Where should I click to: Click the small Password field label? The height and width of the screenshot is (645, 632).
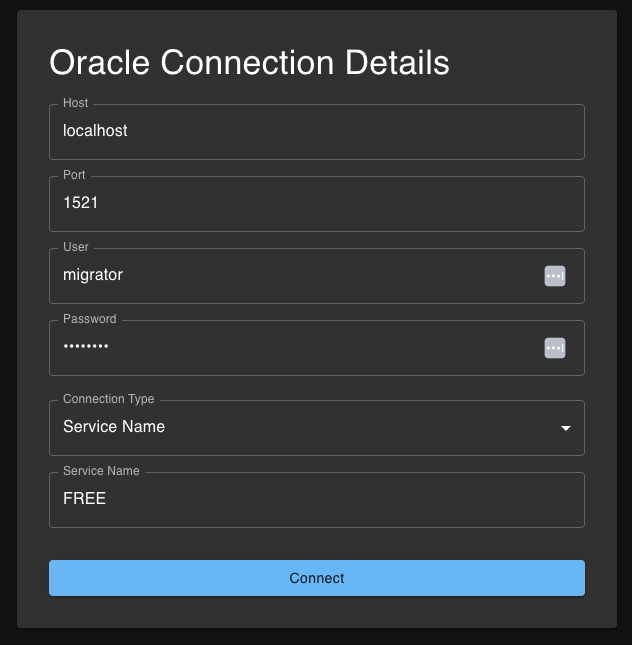[90, 319]
